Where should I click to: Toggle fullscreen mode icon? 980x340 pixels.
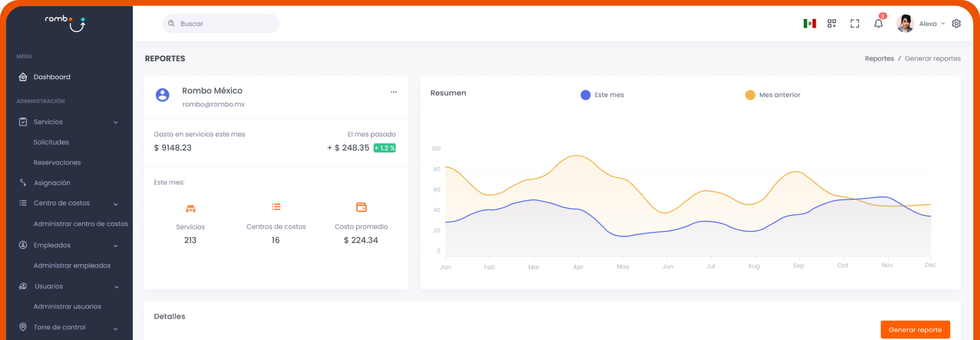854,24
